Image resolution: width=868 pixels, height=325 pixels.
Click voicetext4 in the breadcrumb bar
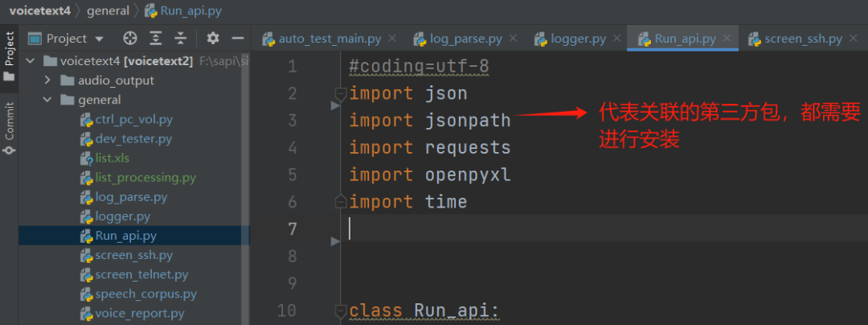(39, 10)
